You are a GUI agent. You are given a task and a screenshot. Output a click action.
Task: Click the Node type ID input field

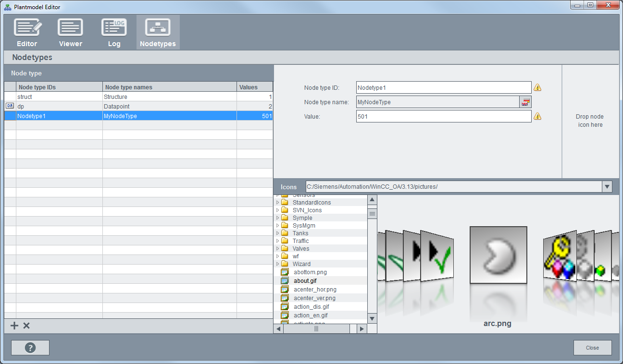[443, 87]
